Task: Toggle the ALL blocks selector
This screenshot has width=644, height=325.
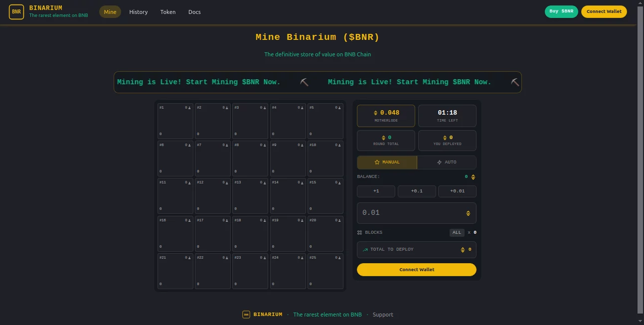Action: (457, 232)
